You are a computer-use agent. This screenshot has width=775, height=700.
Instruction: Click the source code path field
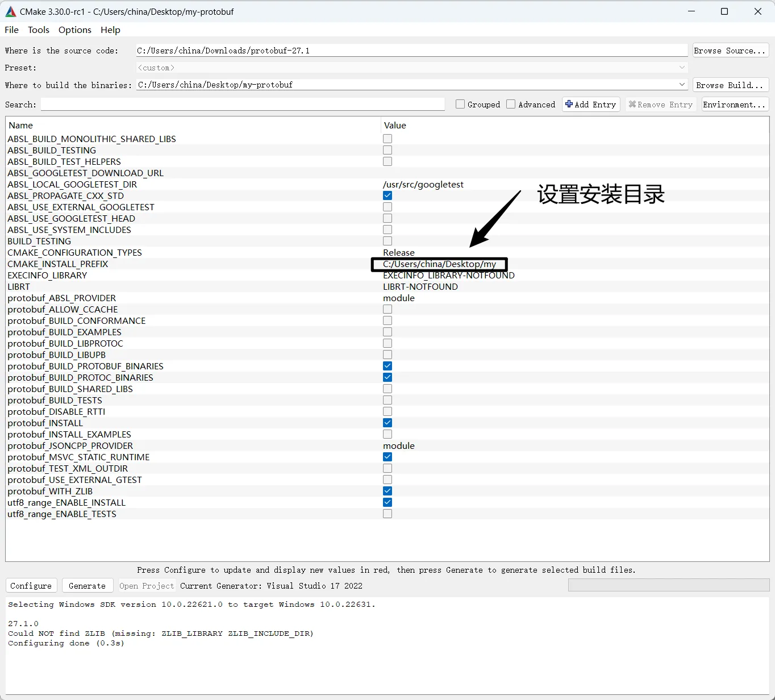pos(412,51)
